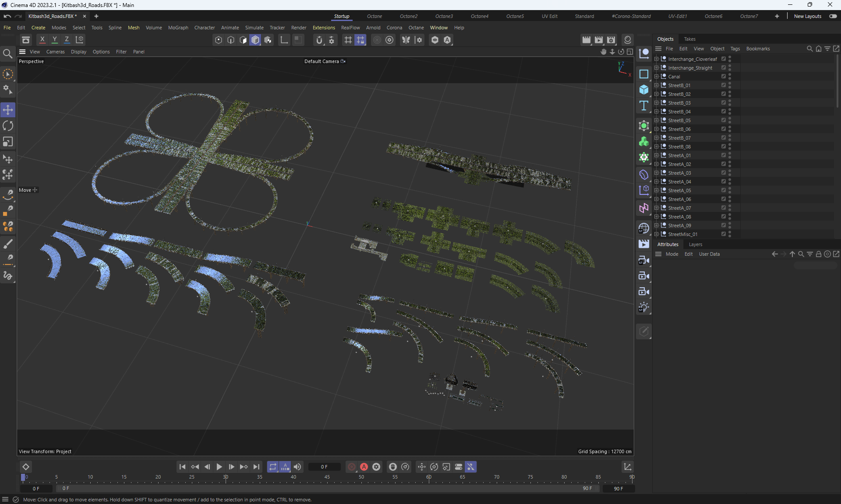Viewport: 841px width, 504px height.
Task: Add a Light object from the side palette
Action: coord(643,307)
